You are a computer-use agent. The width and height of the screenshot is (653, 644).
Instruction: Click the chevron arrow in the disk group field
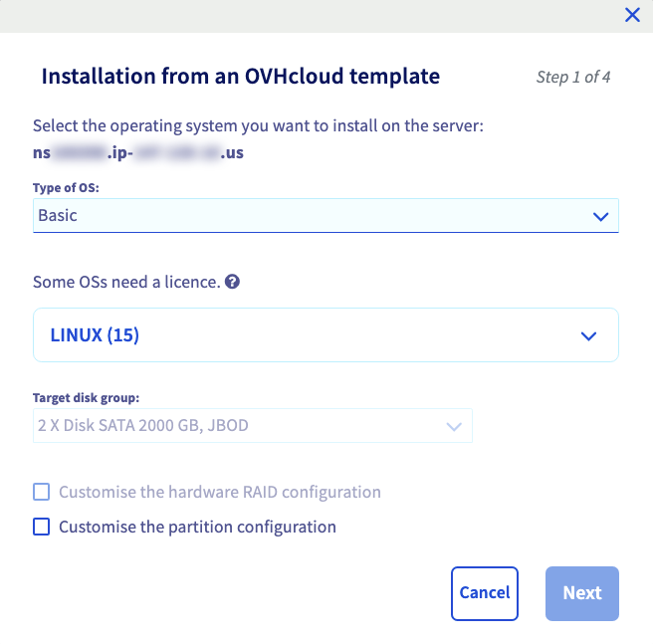click(454, 426)
